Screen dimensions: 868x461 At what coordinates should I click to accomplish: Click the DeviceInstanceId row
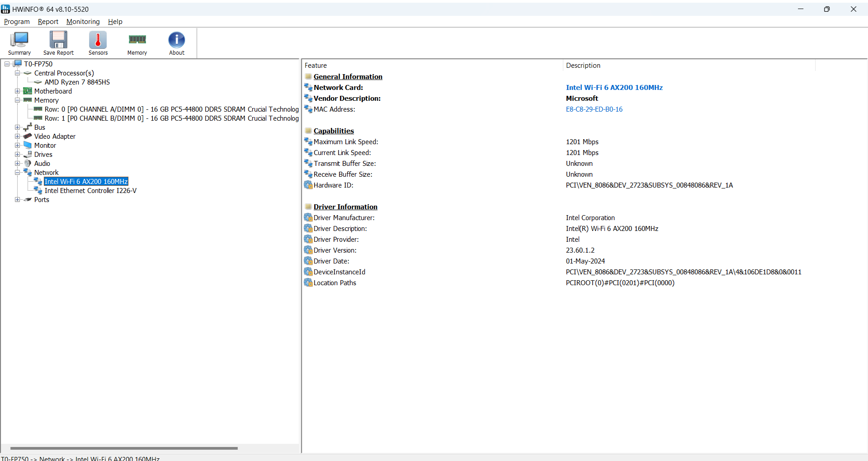(559, 272)
